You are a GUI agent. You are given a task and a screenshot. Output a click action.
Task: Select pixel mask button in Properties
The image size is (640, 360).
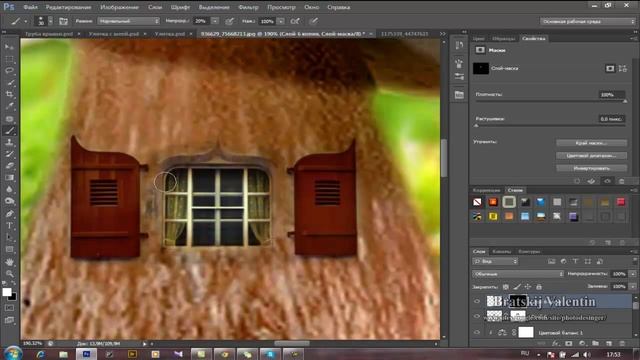click(610, 69)
